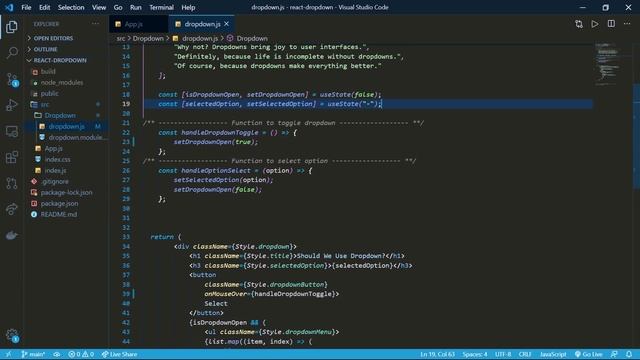Screen dimensions: 640x360
Task: Split the editor right
Action: point(611,24)
